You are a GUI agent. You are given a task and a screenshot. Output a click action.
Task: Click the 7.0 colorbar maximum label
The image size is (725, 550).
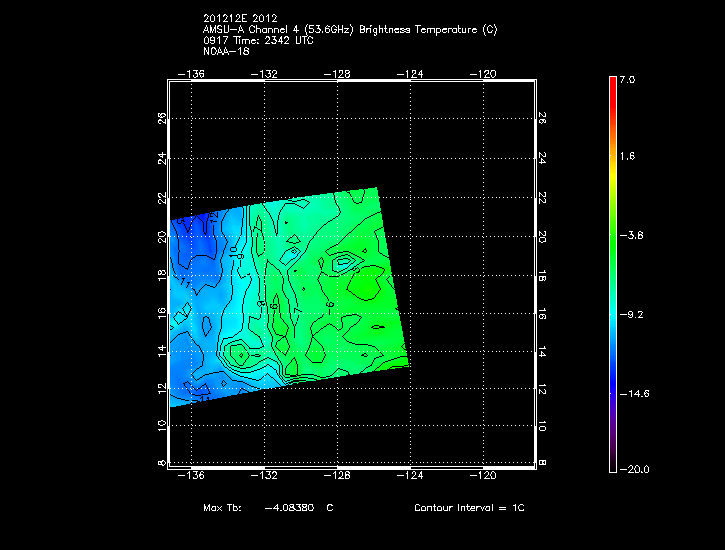(x=627, y=79)
